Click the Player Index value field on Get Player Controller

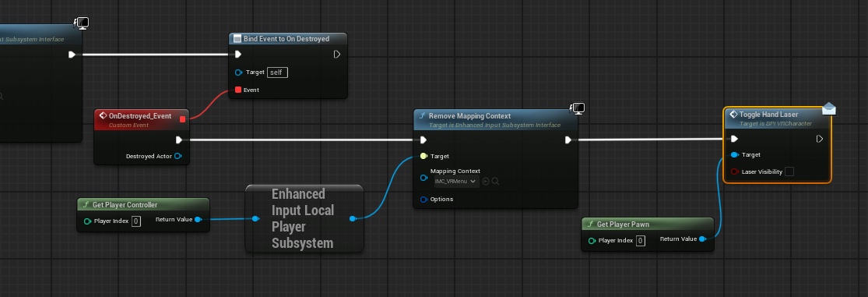136,221
